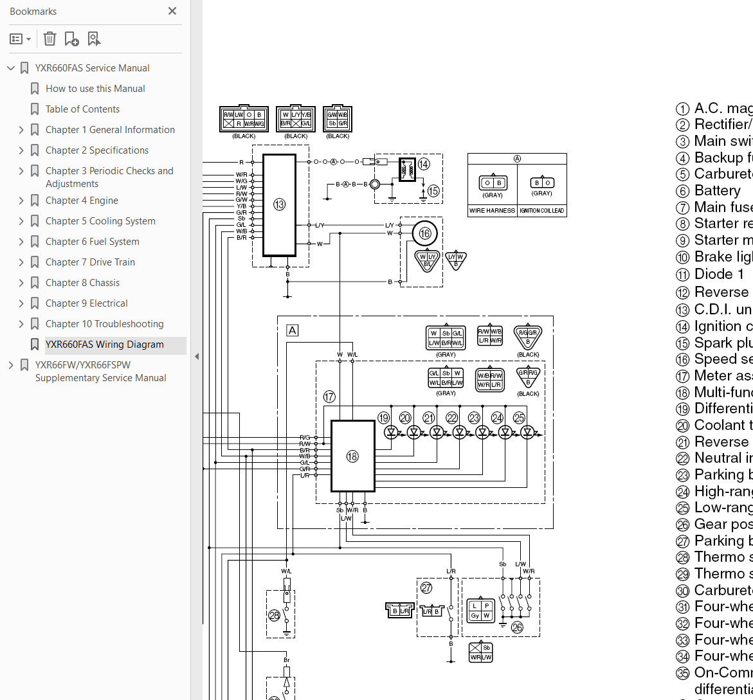This screenshot has width=753, height=700.
Task: Open Chapter 6 Fuel System bookmark
Action: pyautogui.click(x=92, y=242)
